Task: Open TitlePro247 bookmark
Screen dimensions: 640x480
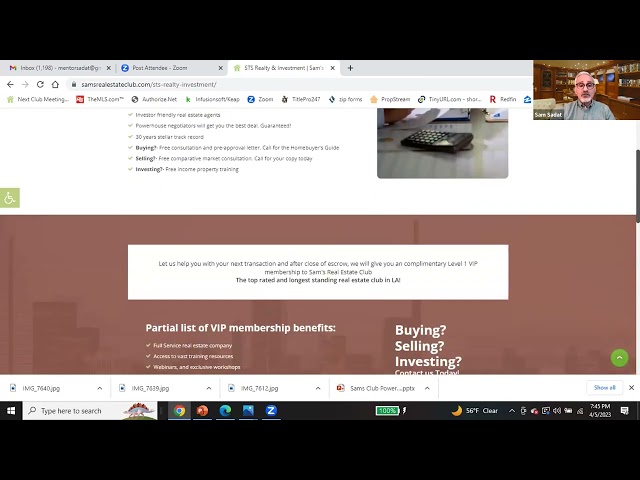Action: (301, 99)
